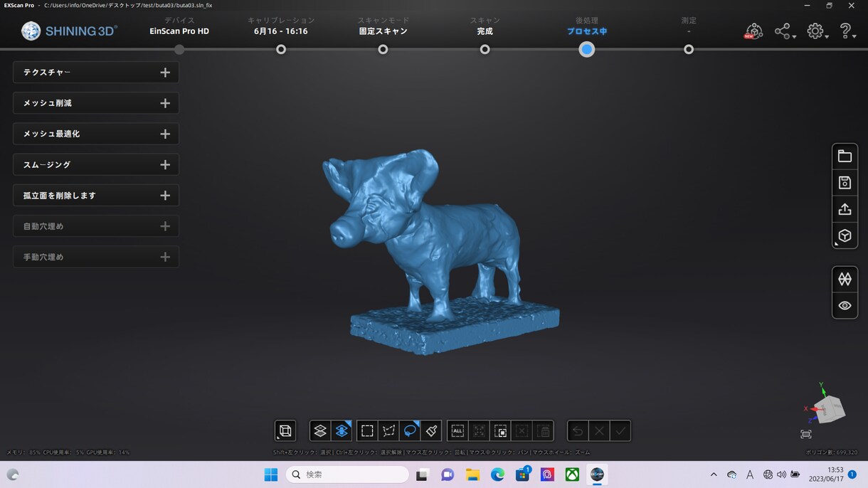Choose the polygon selection tool
The width and height of the screenshot is (868, 488).
[388, 430]
